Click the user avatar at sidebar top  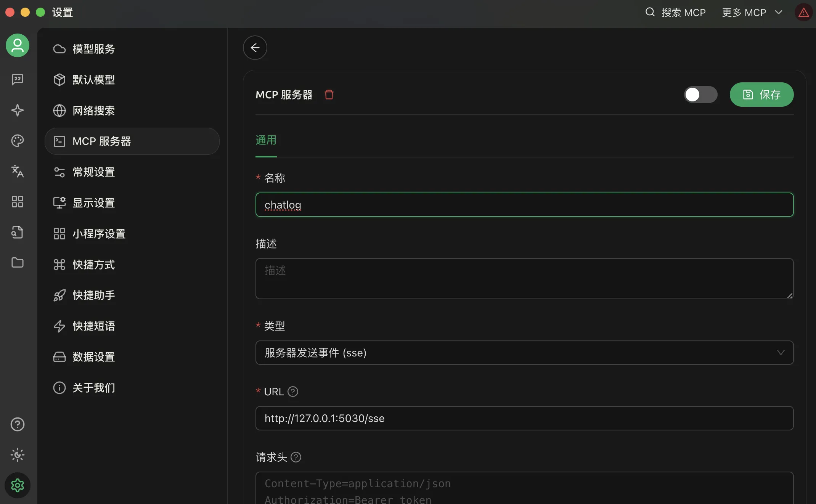[17, 45]
